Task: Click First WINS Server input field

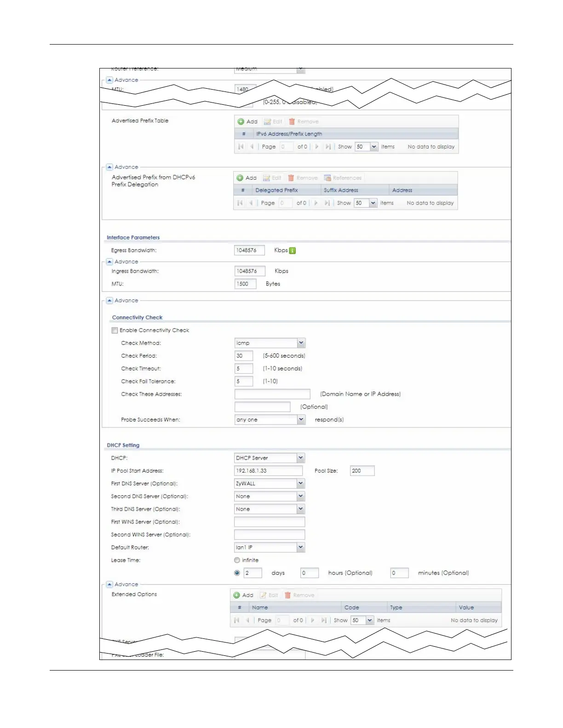Action: point(270,522)
